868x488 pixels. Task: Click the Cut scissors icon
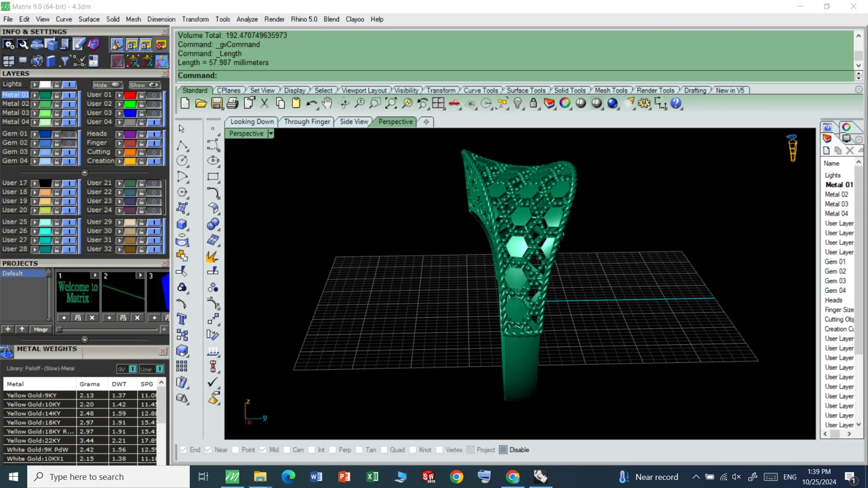tap(264, 103)
